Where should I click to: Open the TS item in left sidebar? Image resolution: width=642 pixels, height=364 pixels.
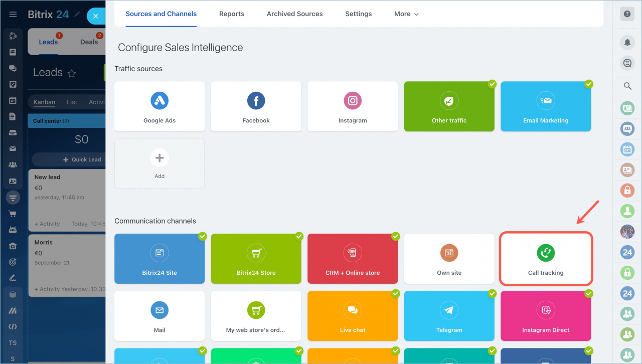coord(13,343)
